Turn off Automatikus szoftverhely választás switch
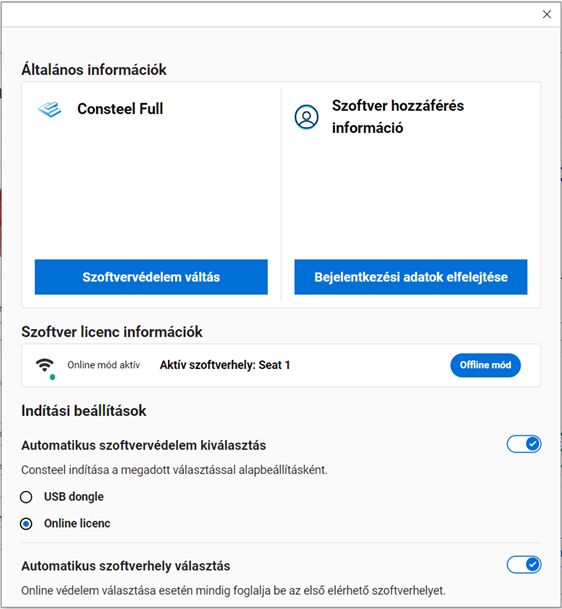This screenshot has width=562, height=609. (524, 564)
